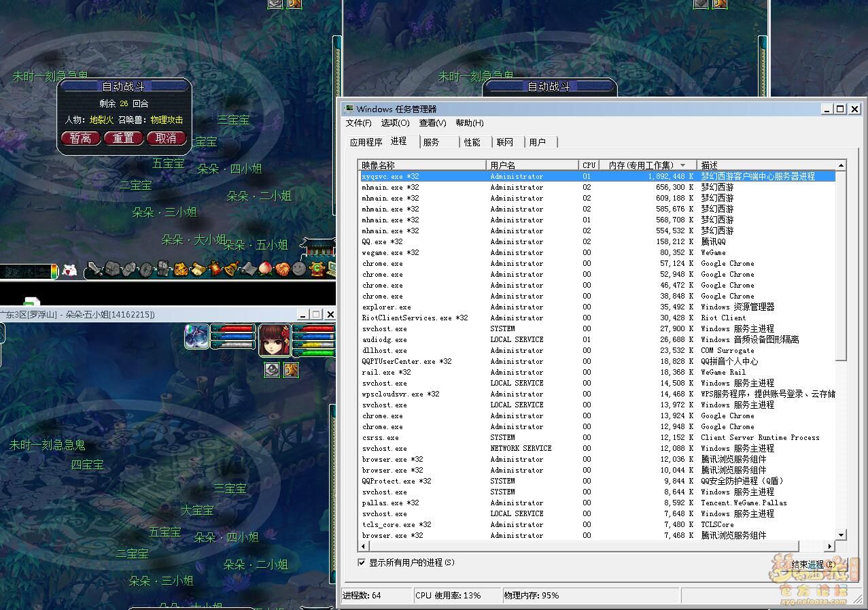
Task: Click the scroll up arrow of process list
Action: coord(841,165)
